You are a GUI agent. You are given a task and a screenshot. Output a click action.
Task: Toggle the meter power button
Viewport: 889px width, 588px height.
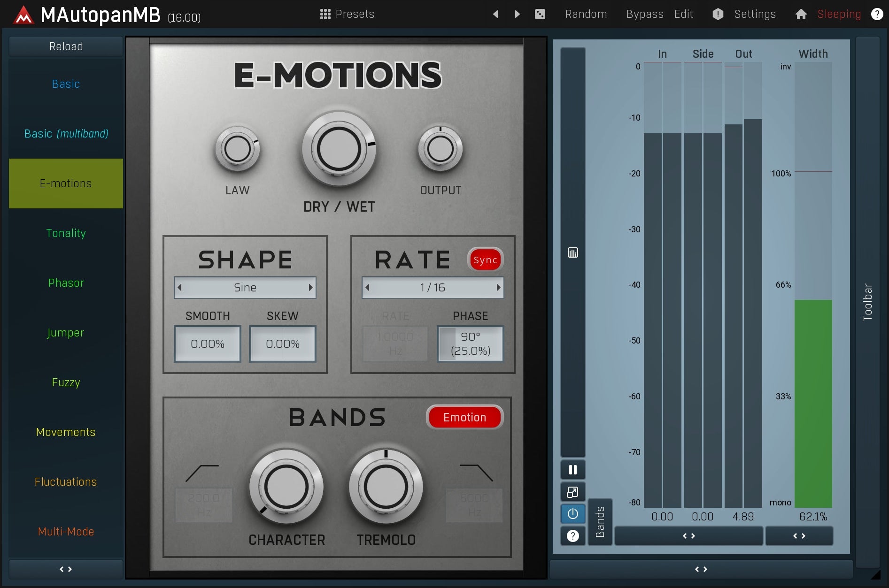tap(573, 514)
